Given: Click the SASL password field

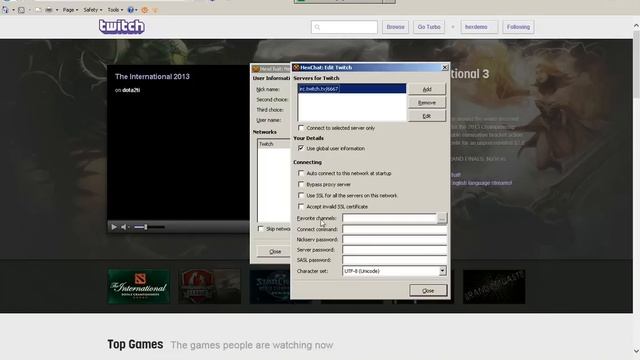Looking at the screenshot, I should pos(394,260).
